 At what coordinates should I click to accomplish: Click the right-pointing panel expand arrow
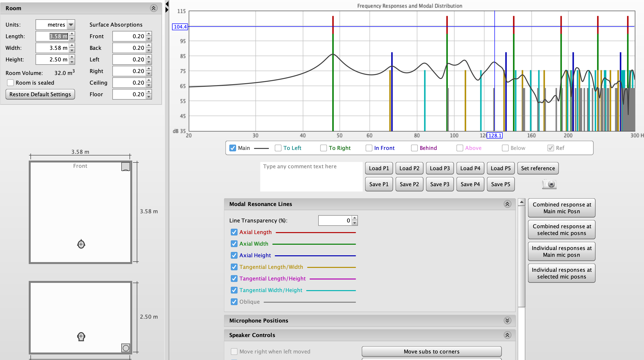pos(167,10)
